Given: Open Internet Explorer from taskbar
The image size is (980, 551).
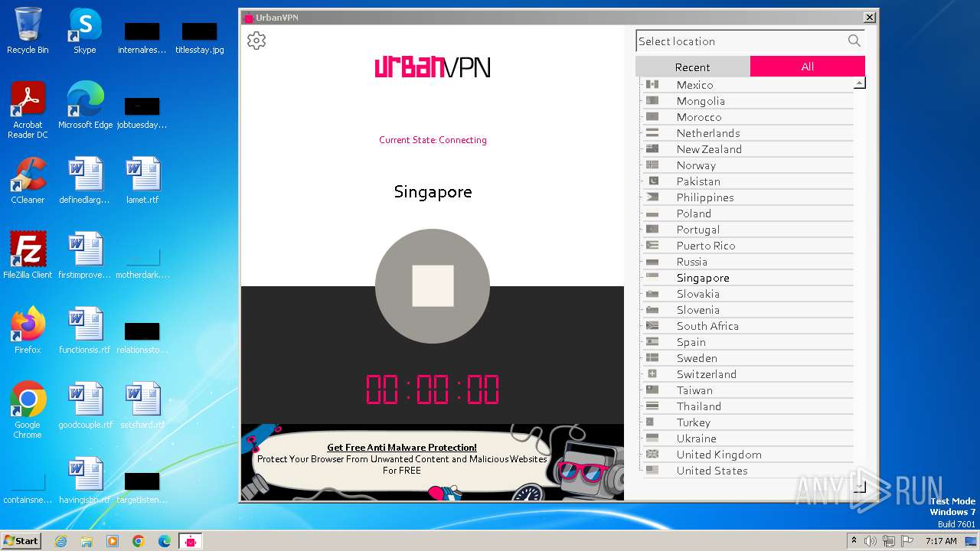Looking at the screenshot, I should 61,541.
